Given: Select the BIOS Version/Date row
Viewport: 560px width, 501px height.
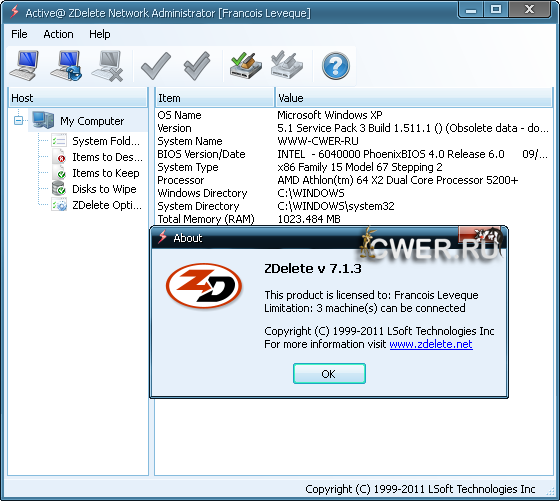Looking at the screenshot, I should click(x=354, y=154).
